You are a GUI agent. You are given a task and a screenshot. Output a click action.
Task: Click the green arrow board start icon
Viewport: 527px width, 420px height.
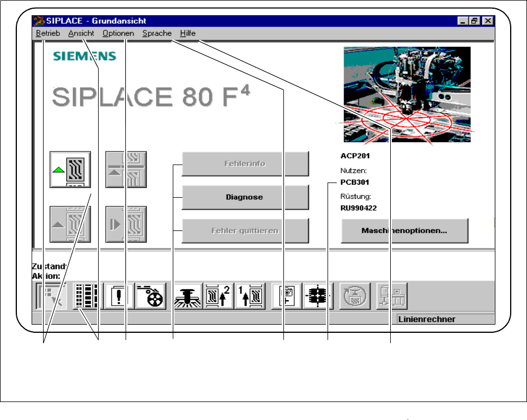click(70, 169)
